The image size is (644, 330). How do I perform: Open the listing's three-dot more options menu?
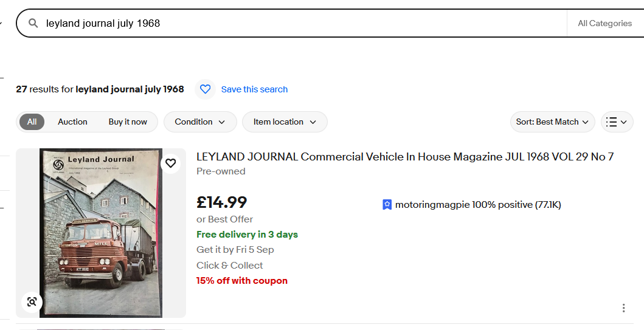(x=623, y=308)
